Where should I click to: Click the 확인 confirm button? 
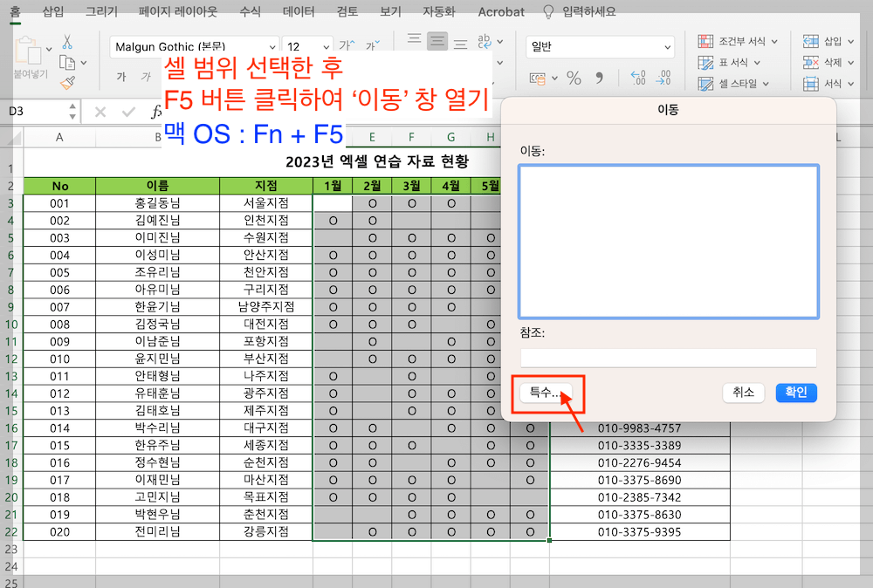point(795,393)
